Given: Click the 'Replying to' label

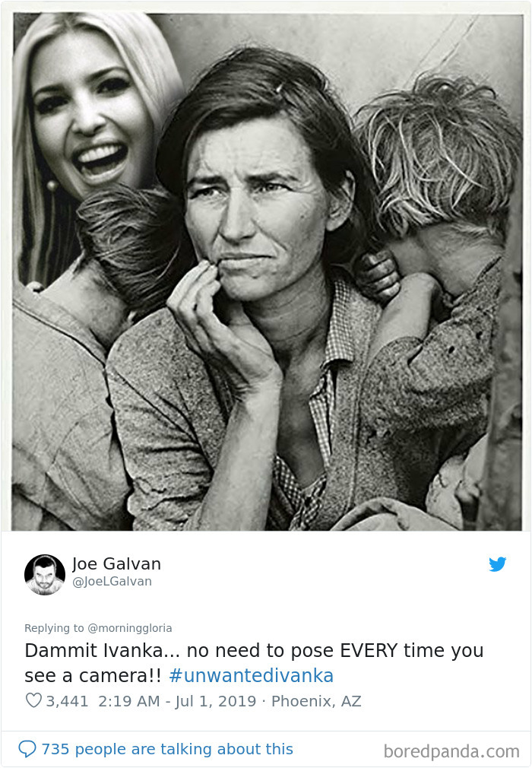Looking at the screenshot, I should (54, 628).
